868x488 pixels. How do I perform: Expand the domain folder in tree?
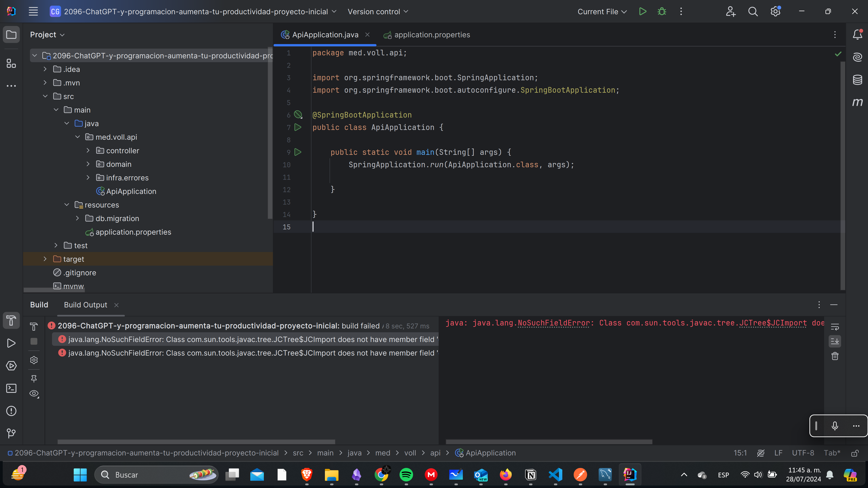pyautogui.click(x=88, y=164)
